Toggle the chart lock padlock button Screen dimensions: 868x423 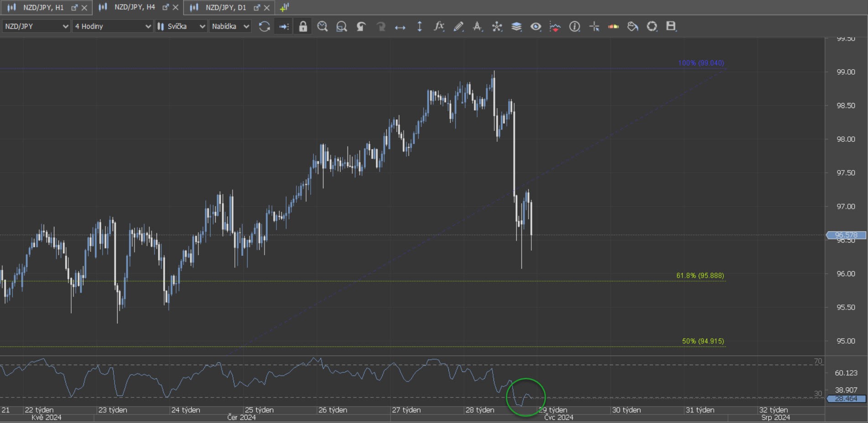[x=303, y=26]
